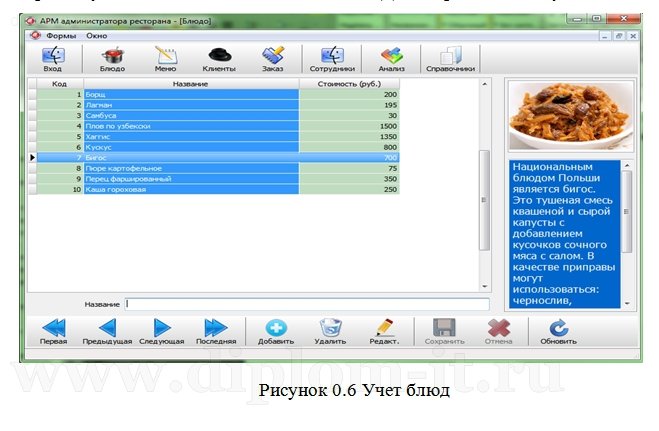Restore the inner Блюдо child window

click(x=619, y=36)
